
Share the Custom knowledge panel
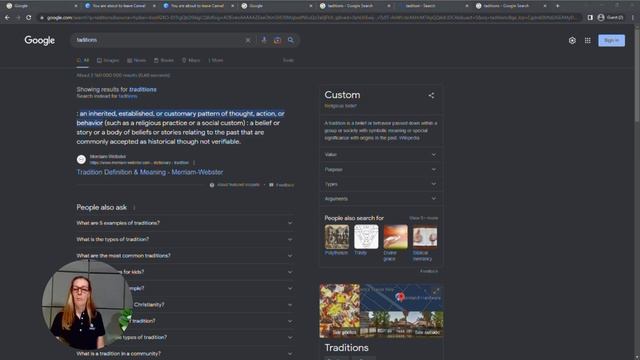[x=431, y=96]
